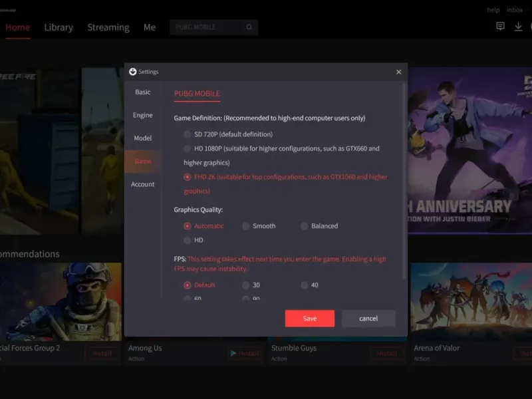Click the Arena of Valor title
The height and width of the screenshot is (399, 532).
pyautogui.click(x=437, y=348)
